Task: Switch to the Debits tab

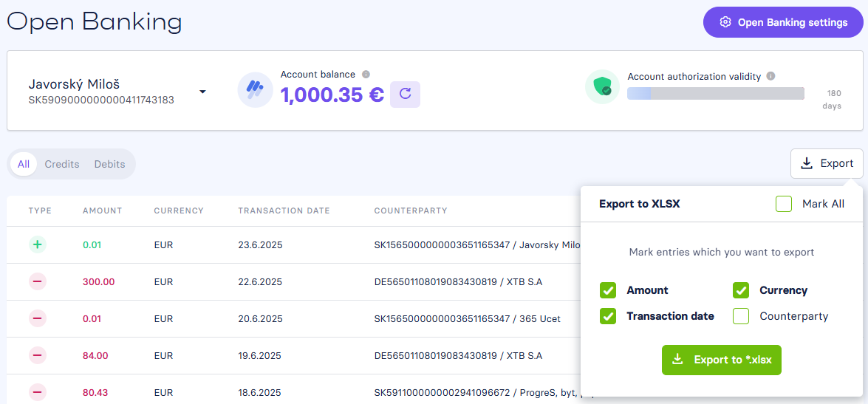Action: (x=109, y=165)
